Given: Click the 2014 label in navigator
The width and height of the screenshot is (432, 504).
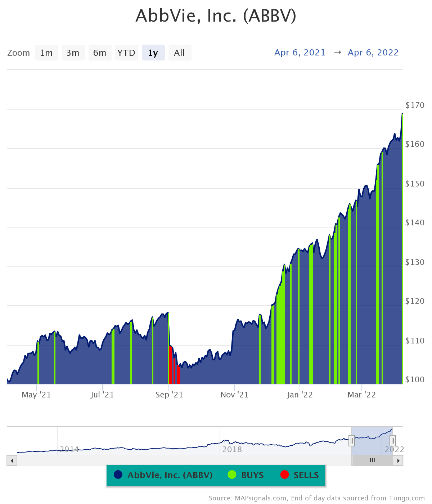Looking at the screenshot, I should (69, 449).
